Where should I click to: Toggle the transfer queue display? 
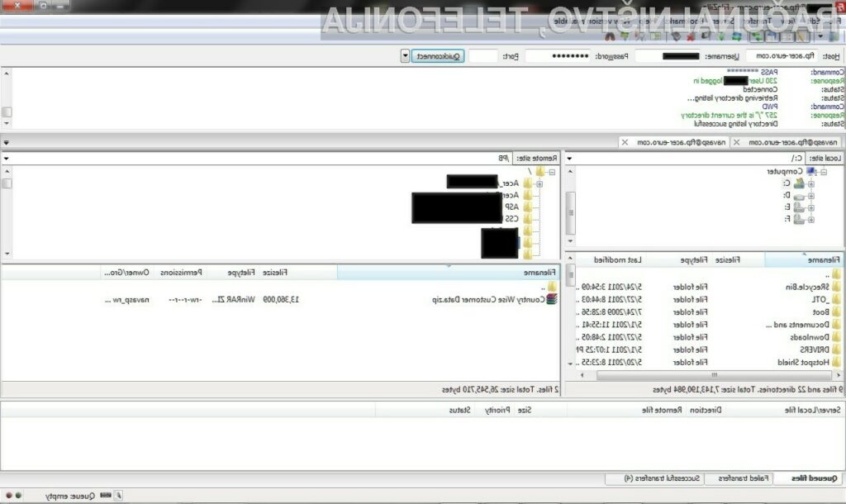click(x=756, y=36)
